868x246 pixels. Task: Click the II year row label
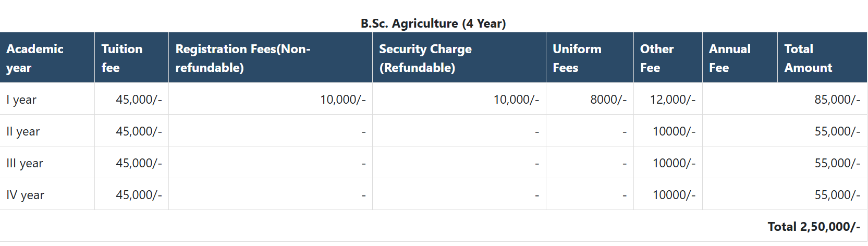[x=23, y=131]
